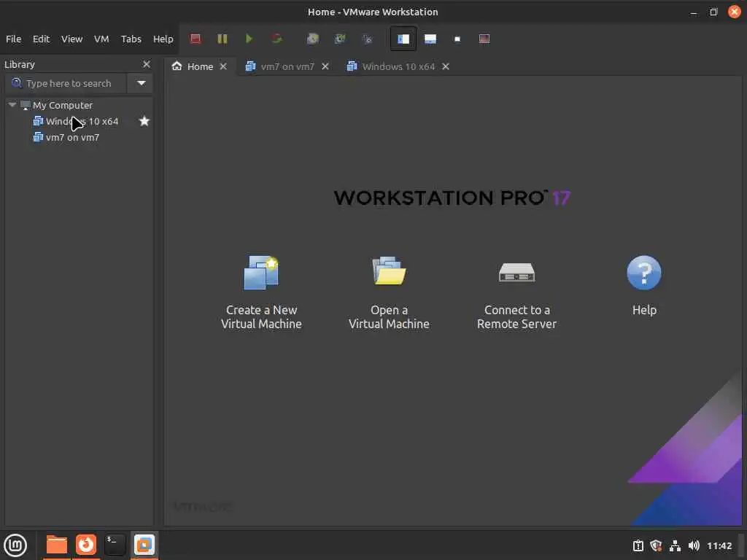Viewport: 747px width, 560px height.
Task: Toggle the Show Library view button
Action: point(403,39)
